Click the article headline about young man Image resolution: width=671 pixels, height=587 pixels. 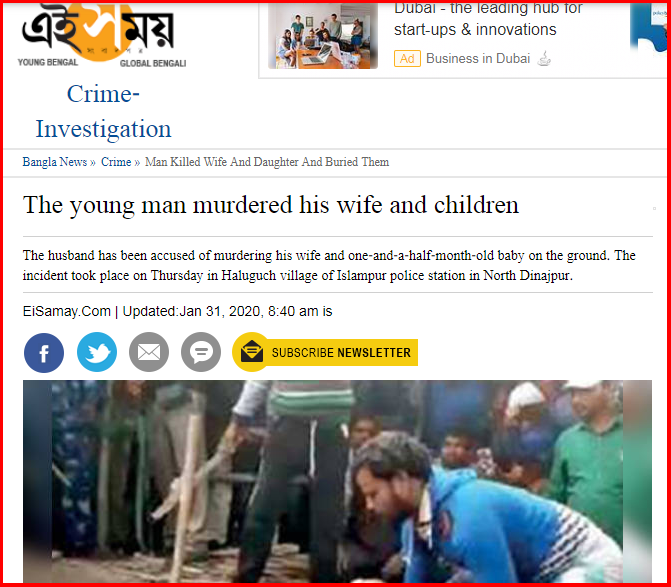pos(270,205)
